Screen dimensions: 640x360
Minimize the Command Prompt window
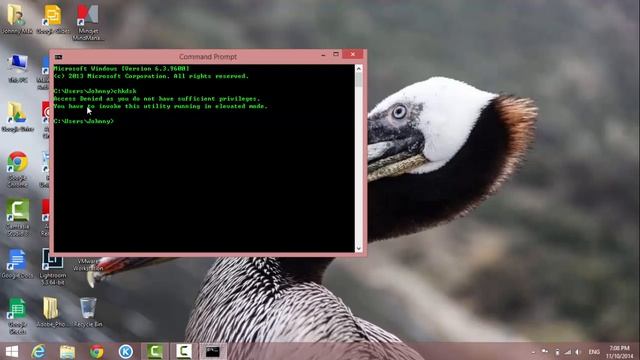(x=323, y=55)
